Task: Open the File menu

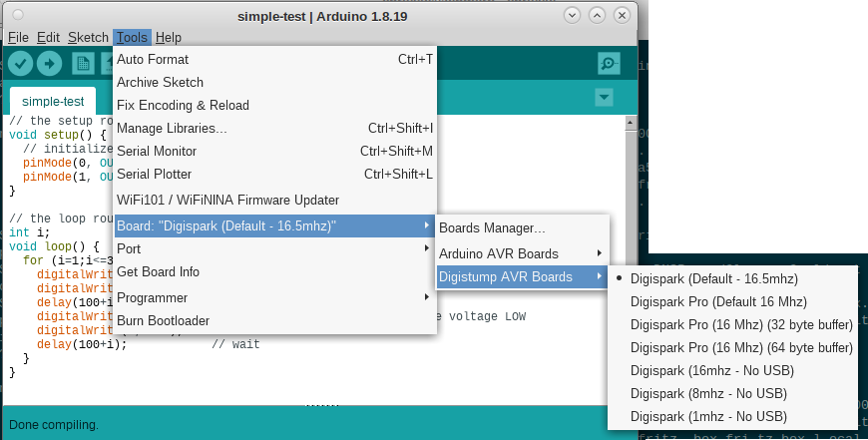Action: click(x=18, y=37)
